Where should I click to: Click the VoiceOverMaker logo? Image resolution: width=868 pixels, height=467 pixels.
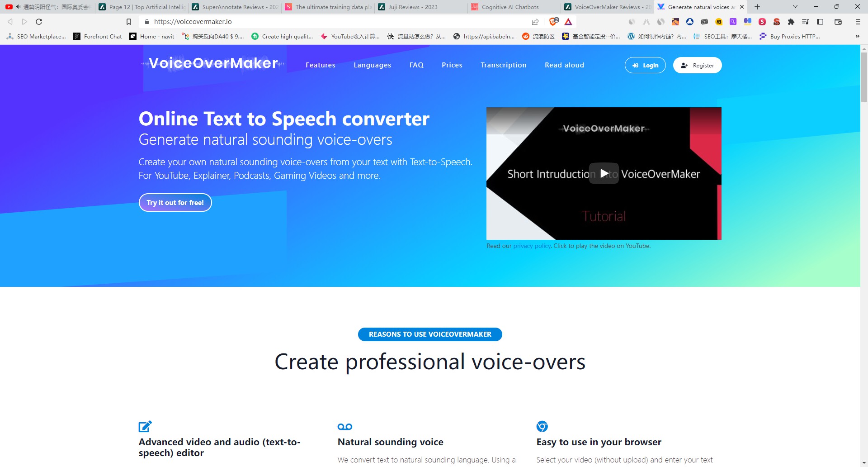coord(213,63)
